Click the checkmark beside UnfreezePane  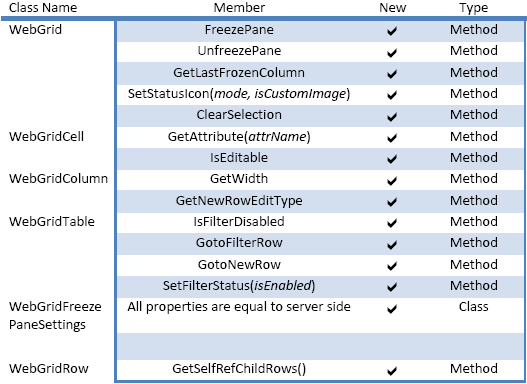pyautogui.click(x=392, y=53)
